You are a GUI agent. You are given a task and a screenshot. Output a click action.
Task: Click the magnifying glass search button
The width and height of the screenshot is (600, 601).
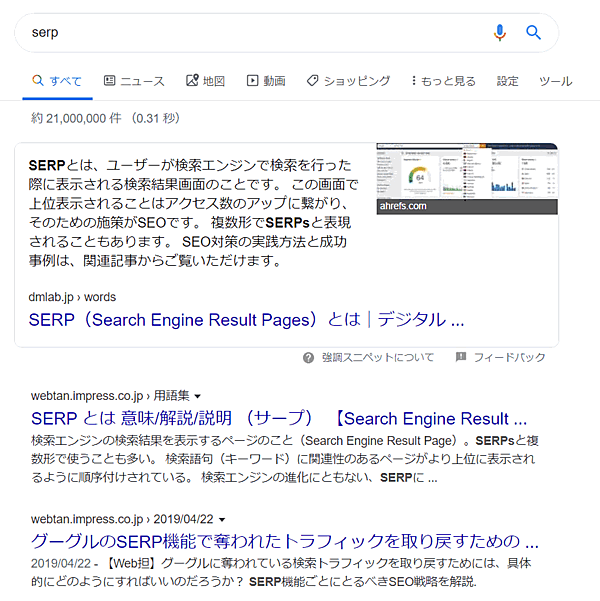click(x=533, y=33)
